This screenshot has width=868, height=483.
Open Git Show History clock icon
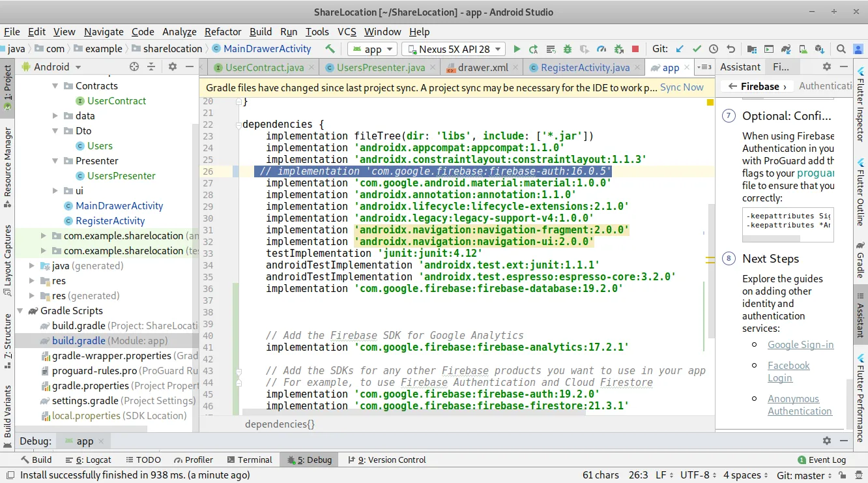714,49
